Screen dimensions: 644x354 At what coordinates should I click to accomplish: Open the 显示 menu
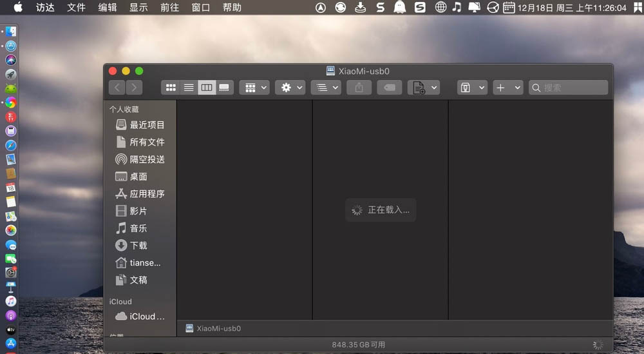tap(139, 7)
